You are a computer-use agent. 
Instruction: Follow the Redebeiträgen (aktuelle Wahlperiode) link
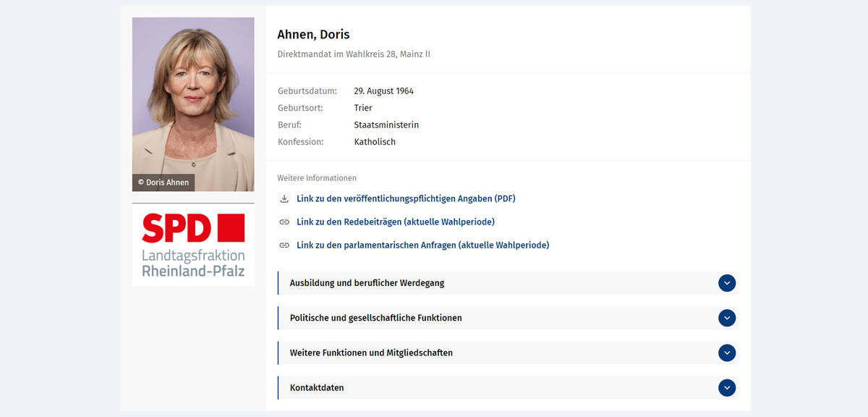pos(396,222)
